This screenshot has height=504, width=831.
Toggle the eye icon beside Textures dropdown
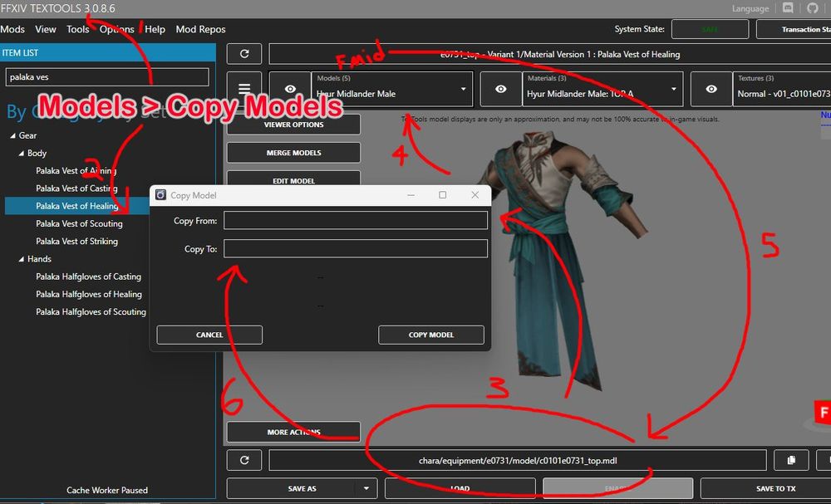coord(711,89)
